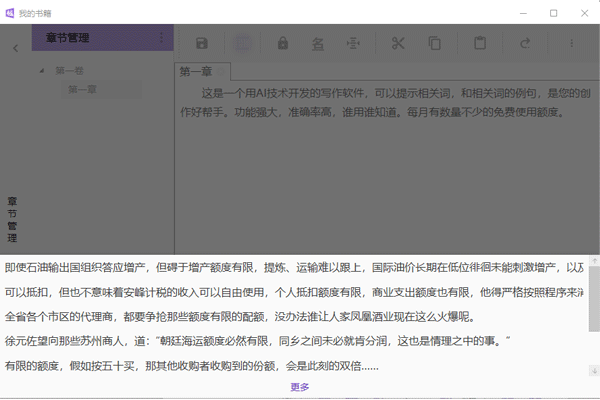The image size is (600, 400).
Task: Click the suggestion list scroll up arrow
Action: (x=594, y=261)
